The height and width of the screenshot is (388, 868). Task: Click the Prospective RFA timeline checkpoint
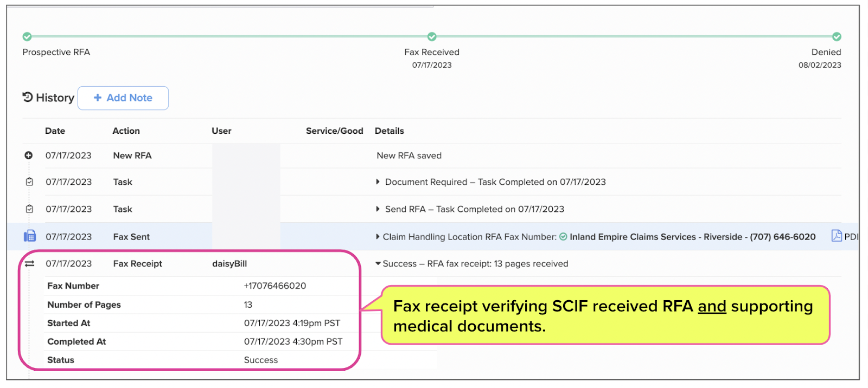pos(27,37)
